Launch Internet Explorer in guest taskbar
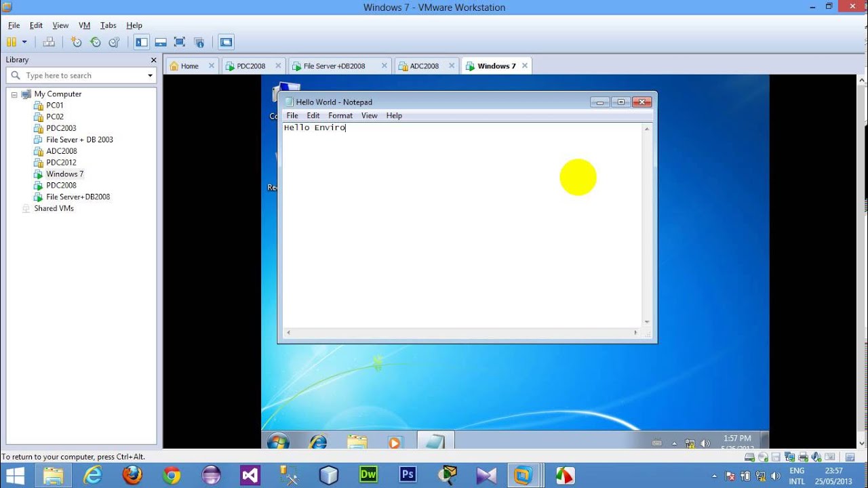The image size is (868, 488). click(317, 442)
